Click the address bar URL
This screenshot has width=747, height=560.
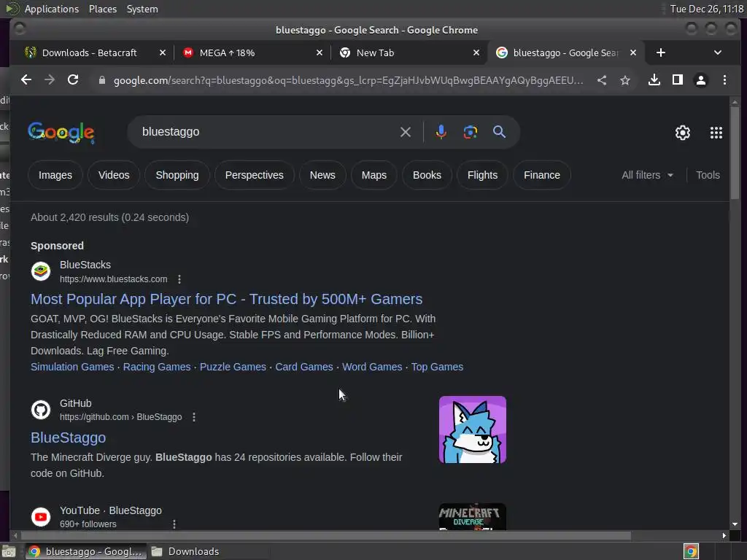tap(348, 80)
